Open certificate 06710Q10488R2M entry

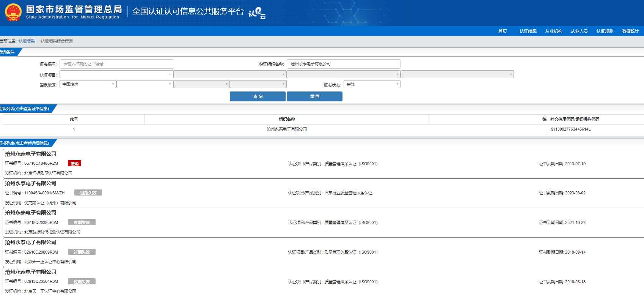click(x=324, y=164)
